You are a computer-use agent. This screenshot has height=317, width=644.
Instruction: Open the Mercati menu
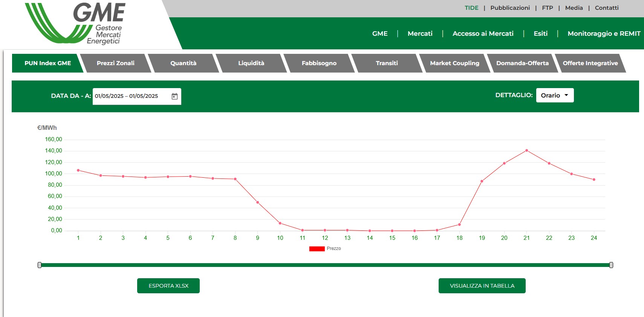tap(420, 34)
